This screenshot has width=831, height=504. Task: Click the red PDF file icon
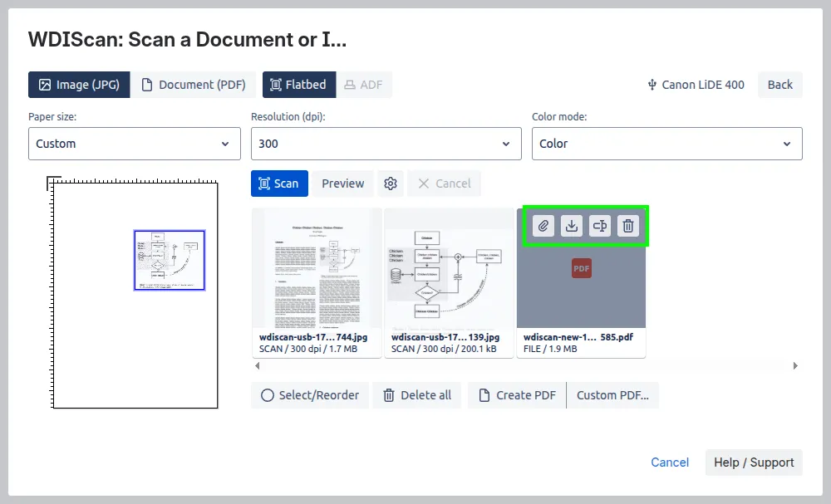[x=581, y=268]
